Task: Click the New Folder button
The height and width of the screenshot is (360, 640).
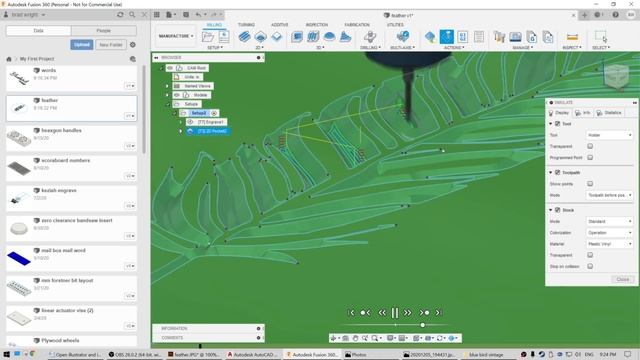Action: point(111,44)
